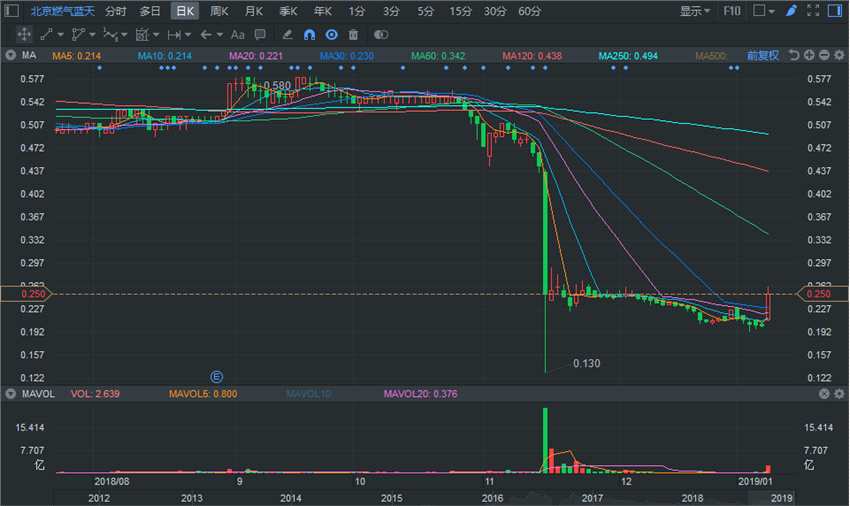This screenshot has width=850, height=506.
Task: Expand the polyline tool dropdown arrow
Action: coord(92,35)
